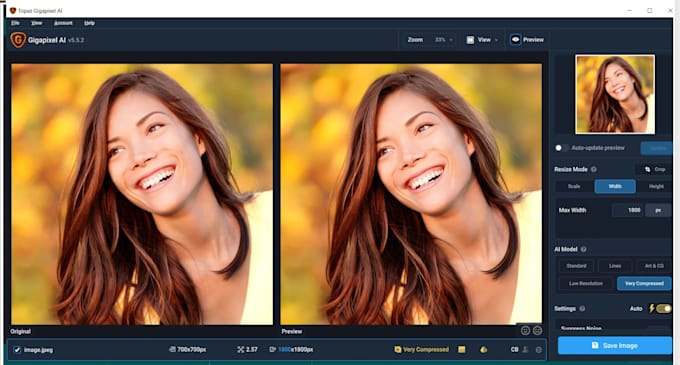
Task: Click the Preview button
Action: (x=527, y=39)
